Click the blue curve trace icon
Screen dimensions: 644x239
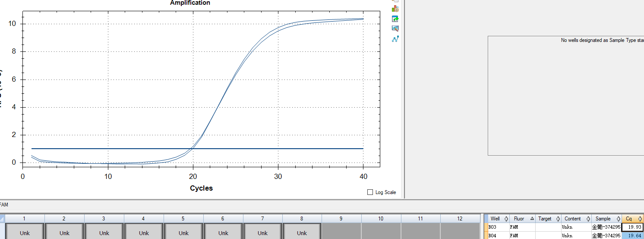[x=395, y=39]
